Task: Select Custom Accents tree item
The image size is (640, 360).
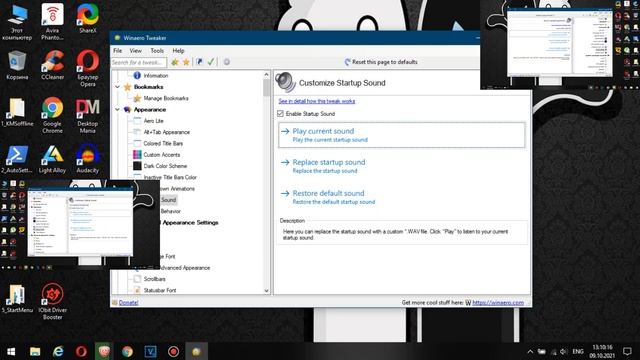Action: [x=162, y=155]
